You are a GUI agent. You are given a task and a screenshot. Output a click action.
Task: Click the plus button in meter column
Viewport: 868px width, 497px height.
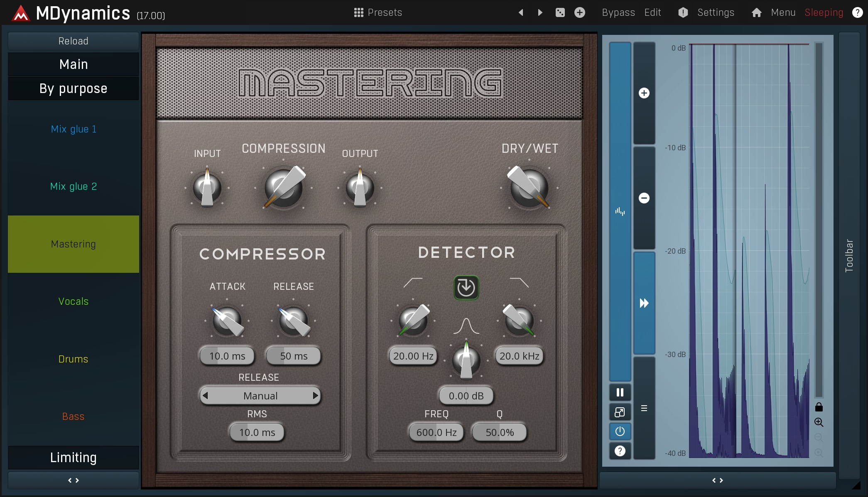click(x=644, y=93)
